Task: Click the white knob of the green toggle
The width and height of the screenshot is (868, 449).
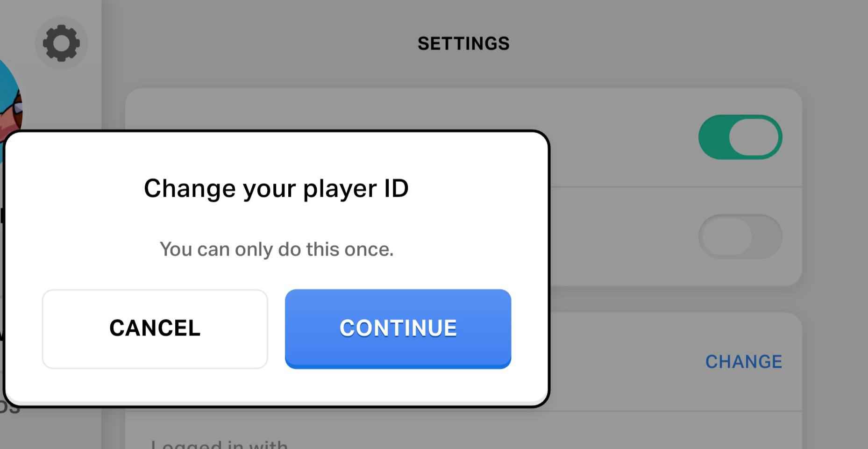Action: (x=754, y=137)
